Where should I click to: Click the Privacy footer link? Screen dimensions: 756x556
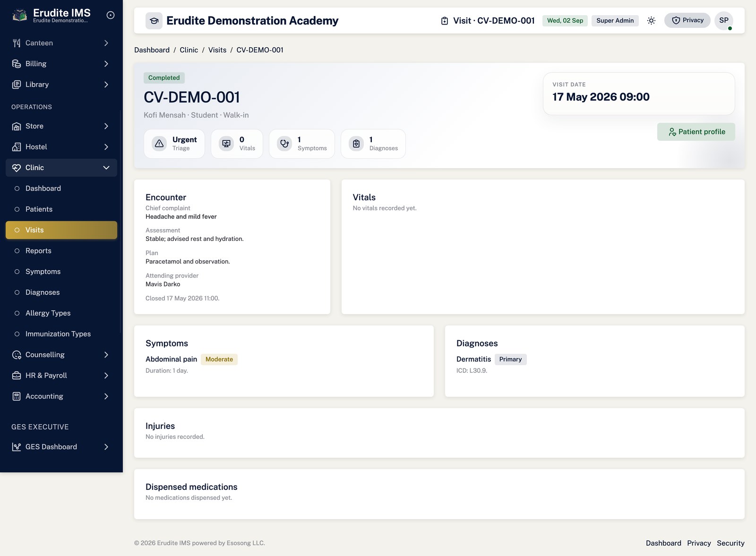699,543
